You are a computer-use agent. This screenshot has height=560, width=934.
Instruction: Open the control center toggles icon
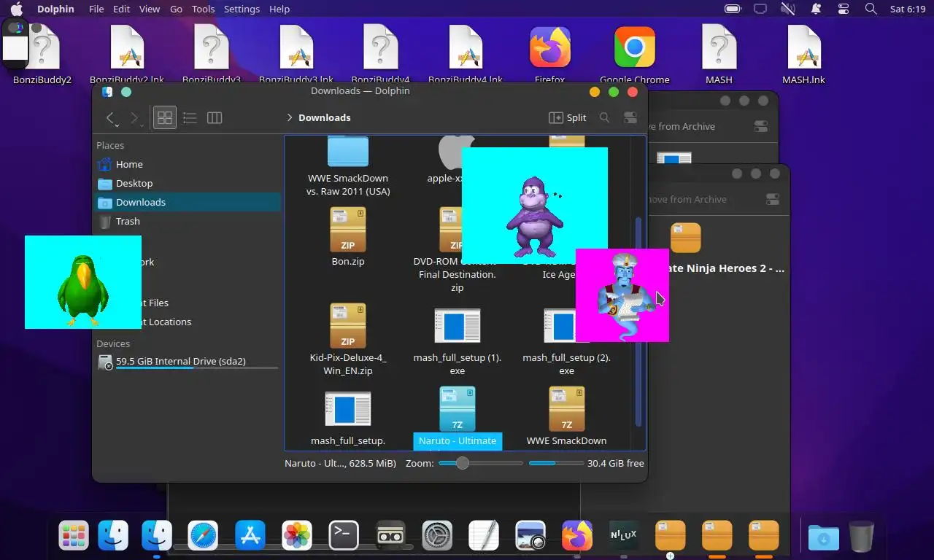tap(844, 9)
